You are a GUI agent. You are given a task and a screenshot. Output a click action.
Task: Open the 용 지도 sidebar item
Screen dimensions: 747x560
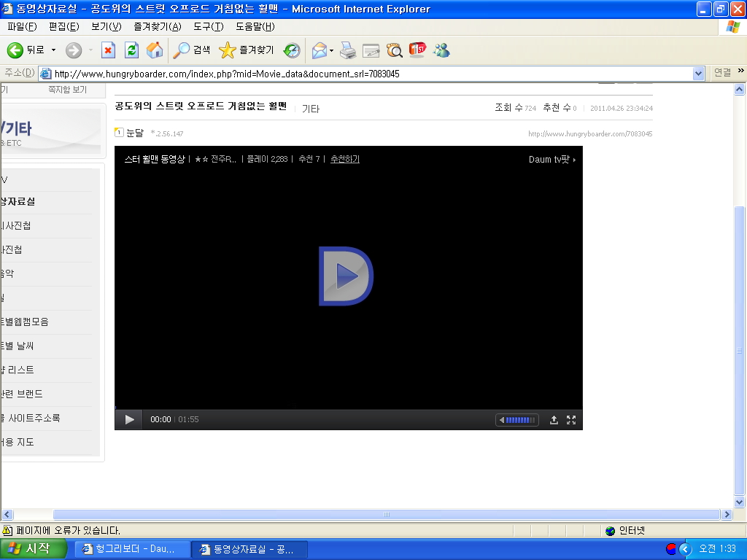18,443
